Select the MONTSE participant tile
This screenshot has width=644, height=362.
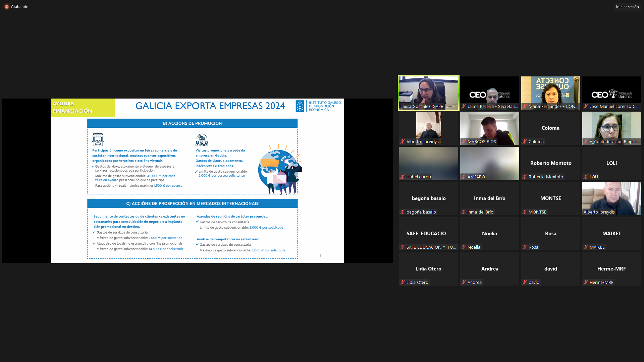point(550,198)
